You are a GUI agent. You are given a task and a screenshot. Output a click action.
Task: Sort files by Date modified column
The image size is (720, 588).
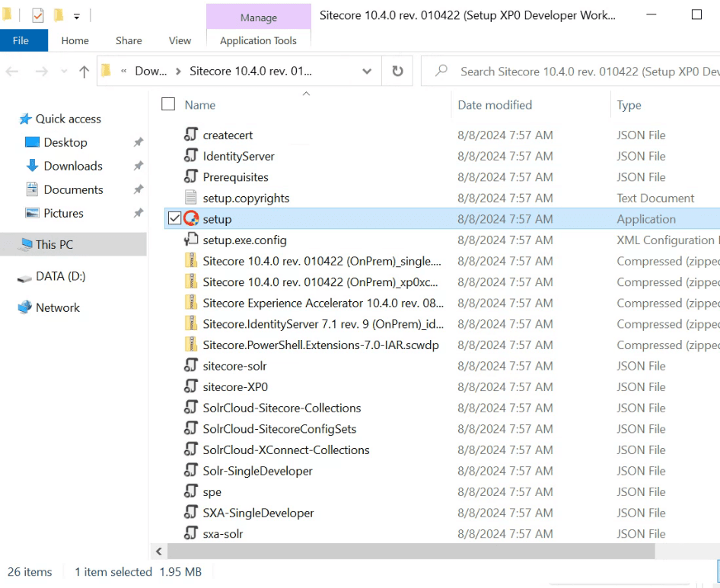pos(495,105)
